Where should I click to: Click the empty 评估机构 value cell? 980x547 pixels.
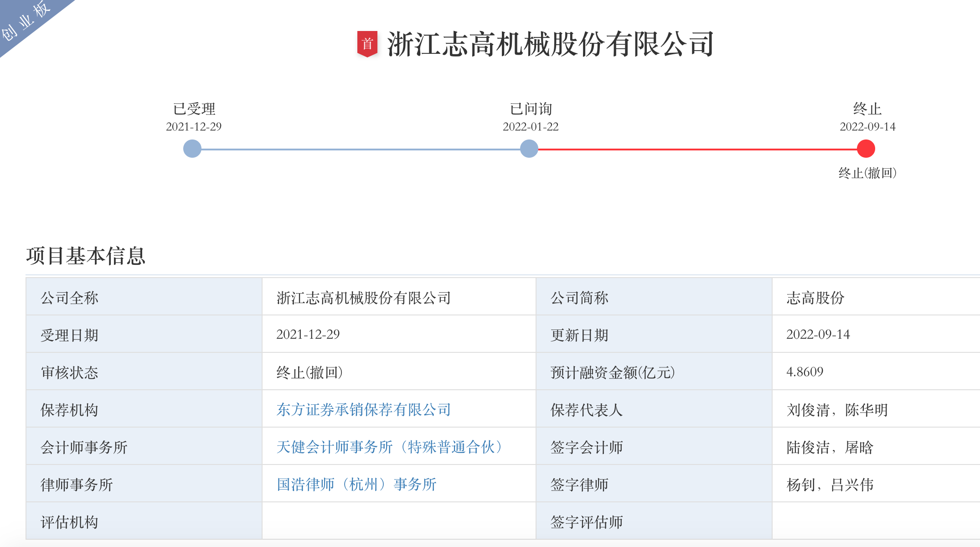tap(398, 521)
